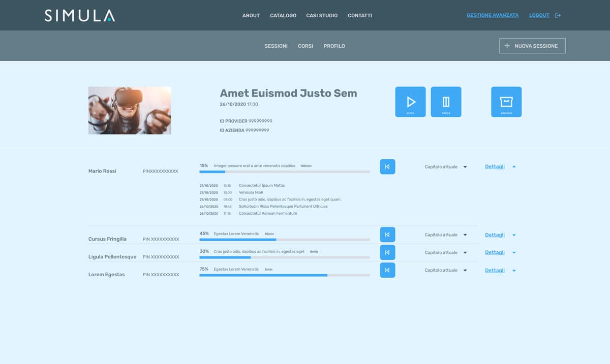Open Contatti page
This screenshot has width=610, height=364.
(360, 15)
